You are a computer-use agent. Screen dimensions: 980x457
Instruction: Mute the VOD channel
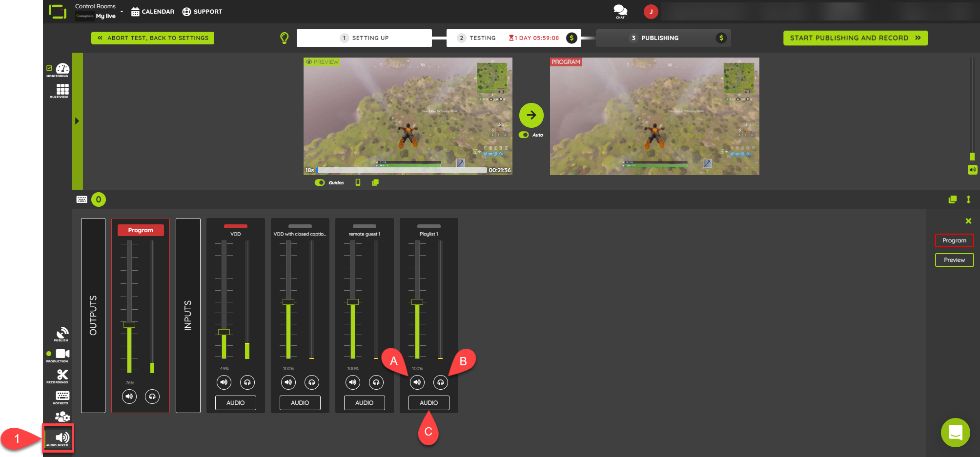224,382
